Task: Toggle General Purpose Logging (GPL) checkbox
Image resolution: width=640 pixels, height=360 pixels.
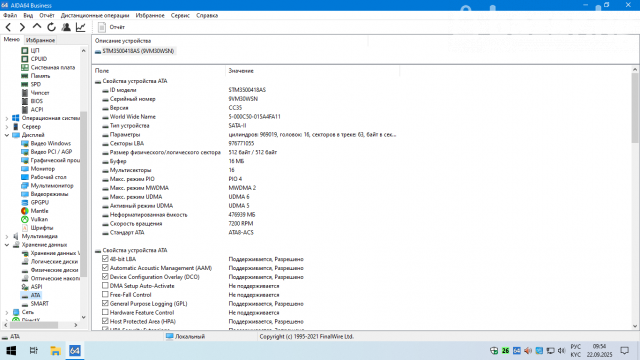Action: 105,303
